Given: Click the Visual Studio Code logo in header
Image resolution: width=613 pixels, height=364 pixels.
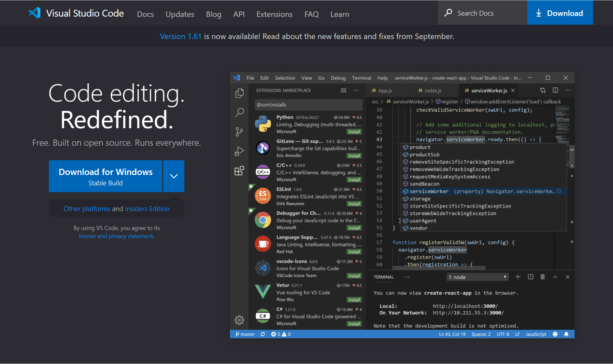Looking at the screenshot, I should click(x=35, y=13).
